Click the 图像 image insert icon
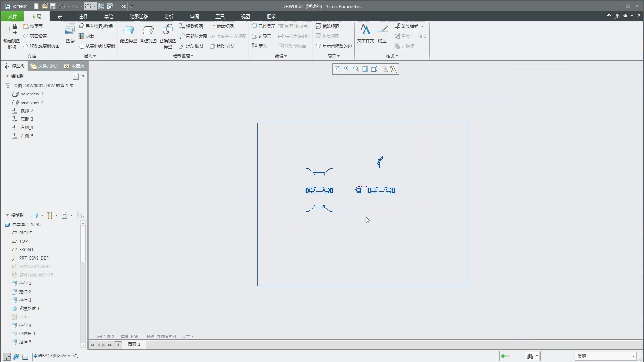This screenshot has height=362, width=644. [x=70, y=30]
